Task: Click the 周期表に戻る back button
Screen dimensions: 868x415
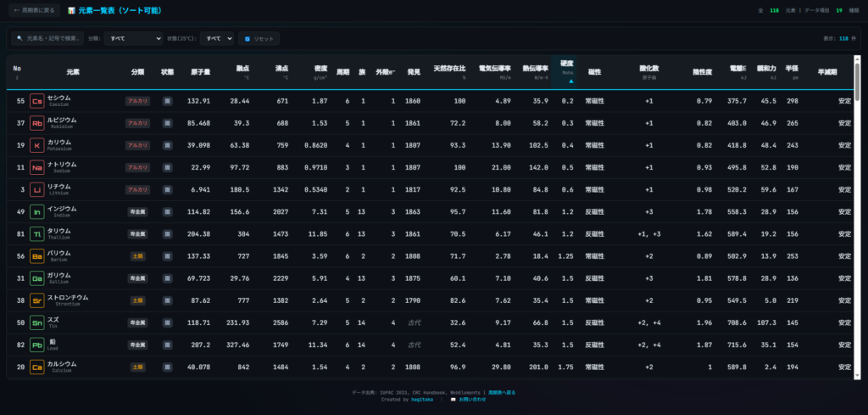Action: click(34, 10)
